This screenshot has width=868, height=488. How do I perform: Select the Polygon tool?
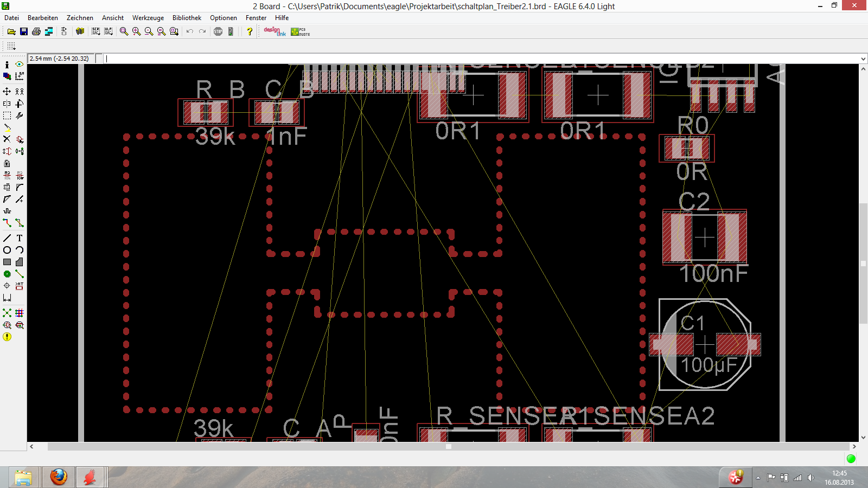pyautogui.click(x=20, y=262)
